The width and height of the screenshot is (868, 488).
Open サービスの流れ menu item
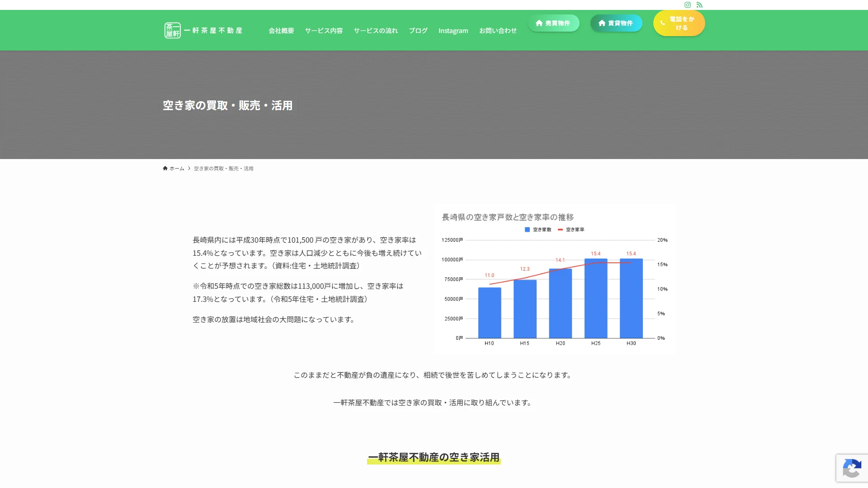[x=376, y=30]
